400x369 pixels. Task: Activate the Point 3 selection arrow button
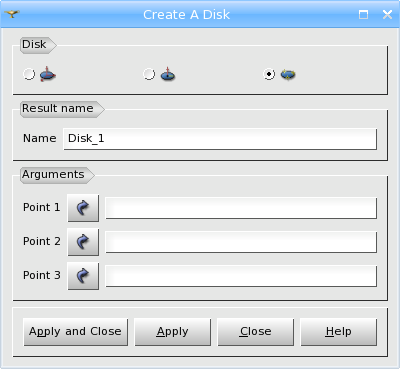point(83,276)
